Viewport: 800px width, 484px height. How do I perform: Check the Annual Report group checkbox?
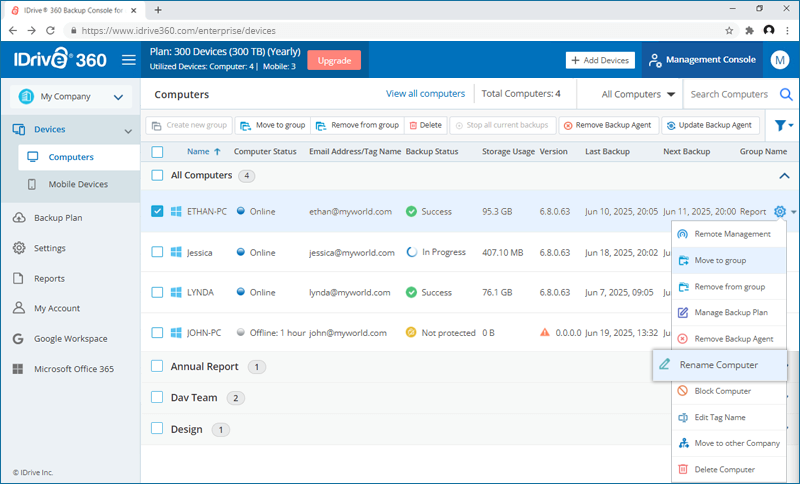157,366
